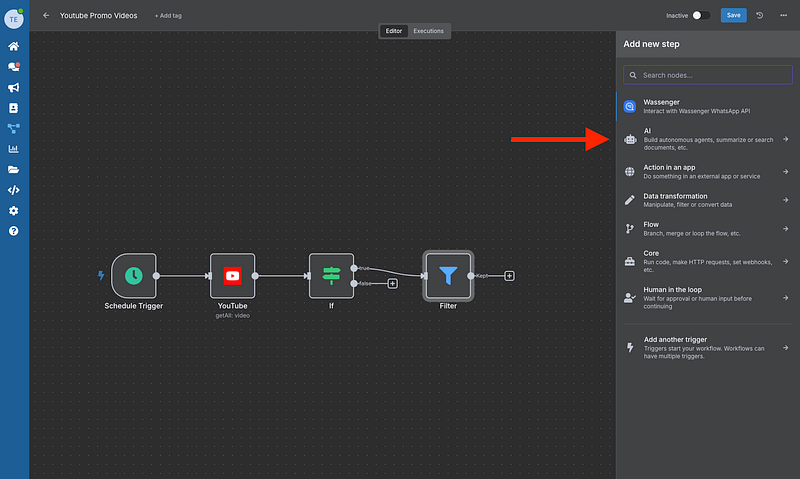Open settings gear in sidebar

[14, 211]
